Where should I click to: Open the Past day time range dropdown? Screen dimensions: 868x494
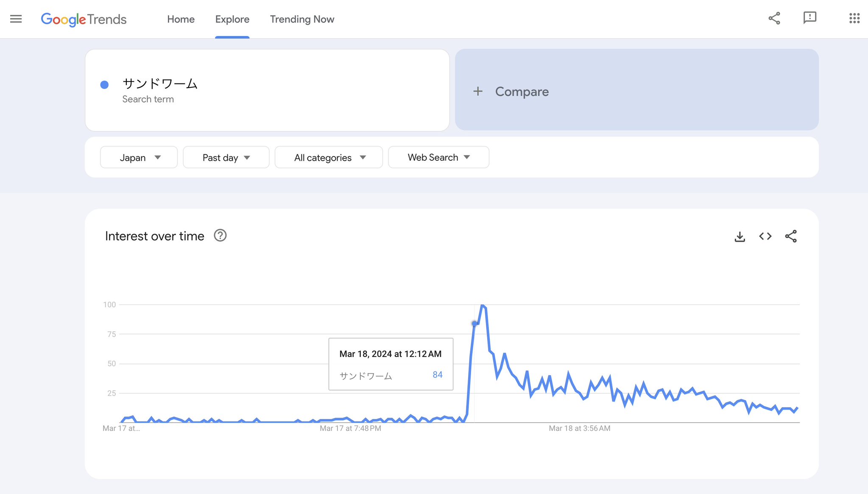(x=226, y=157)
